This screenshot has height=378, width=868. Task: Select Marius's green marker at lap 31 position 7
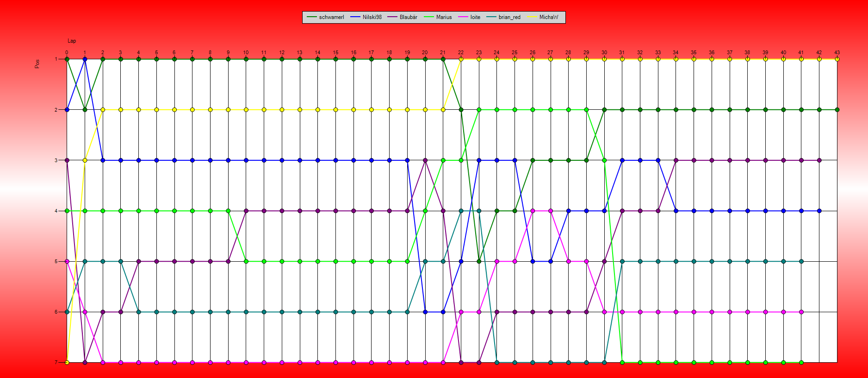tap(622, 362)
